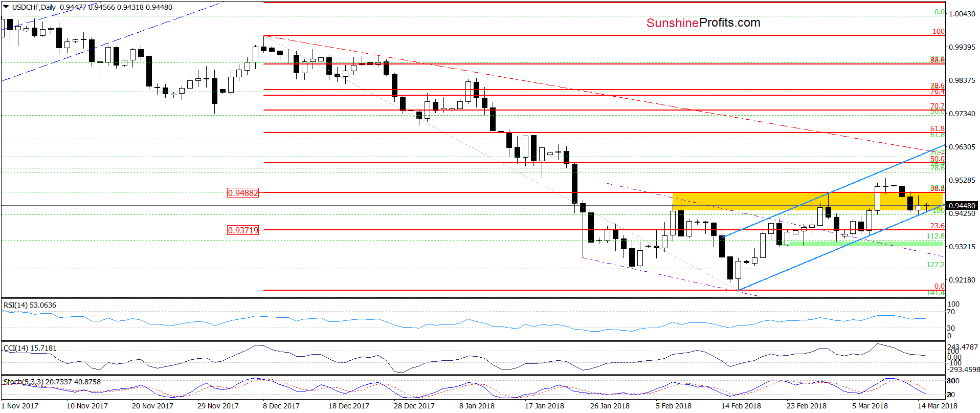The image size is (980, 413).
Task: Click the 14 Mar 2018 date label
Action: (x=938, y=406)
